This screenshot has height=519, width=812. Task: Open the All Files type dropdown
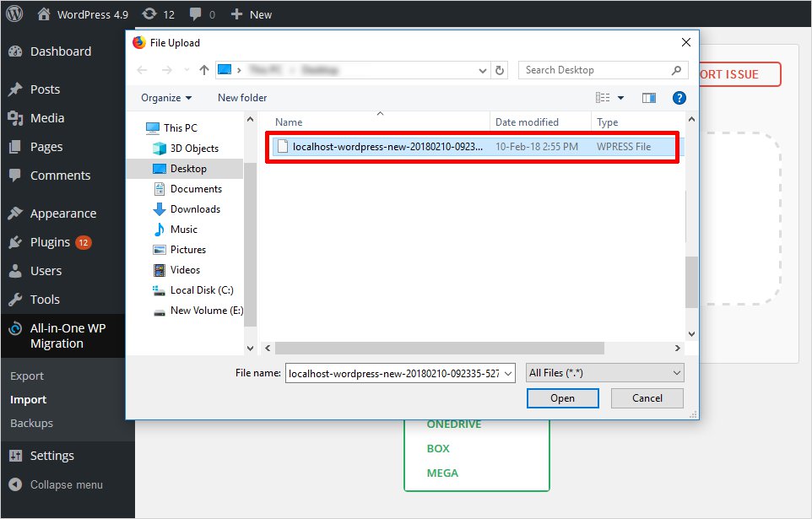604,372
